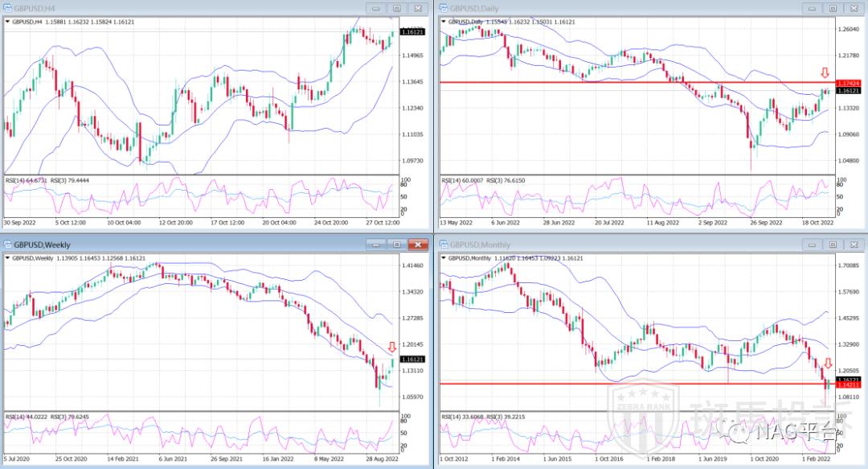Click the GBPUSD,H4 OHLC quote line in chart
The image size is (868, 469).
point(73,23)
